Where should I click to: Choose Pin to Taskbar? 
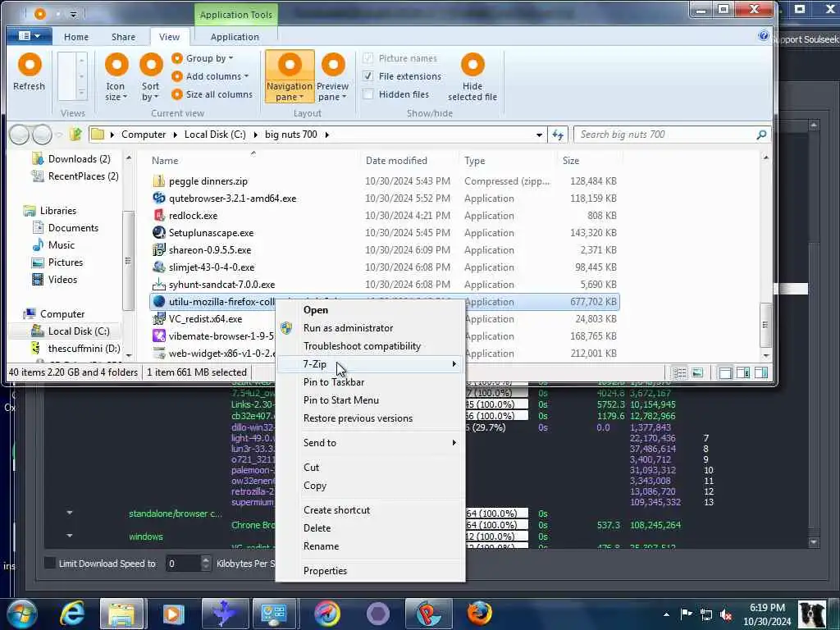333,382
